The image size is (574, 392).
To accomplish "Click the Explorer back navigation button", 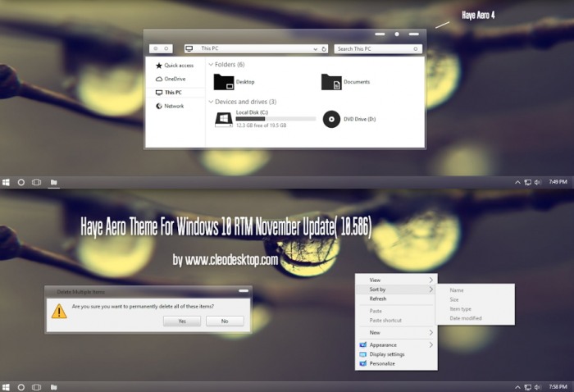I will click(156, 48).
